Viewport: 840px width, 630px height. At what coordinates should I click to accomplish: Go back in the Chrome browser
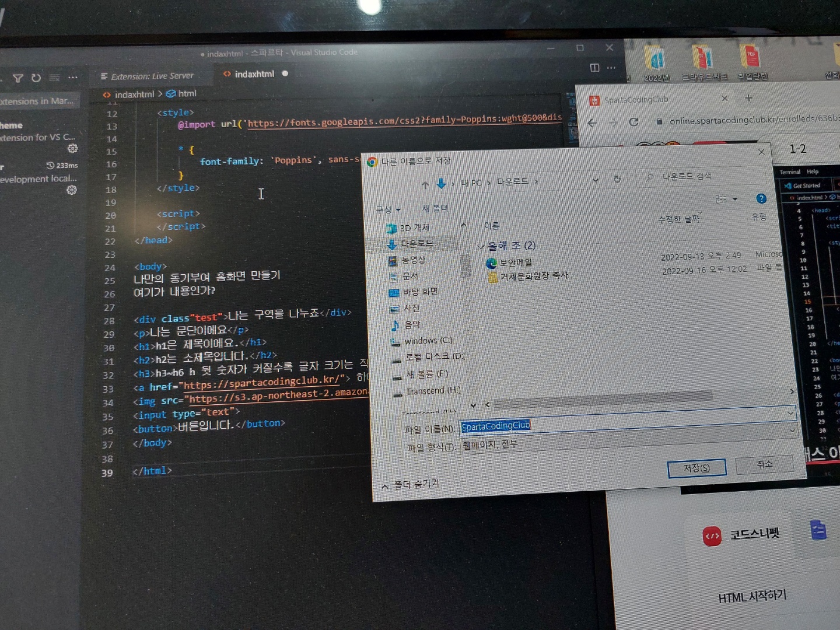(592, 123)
